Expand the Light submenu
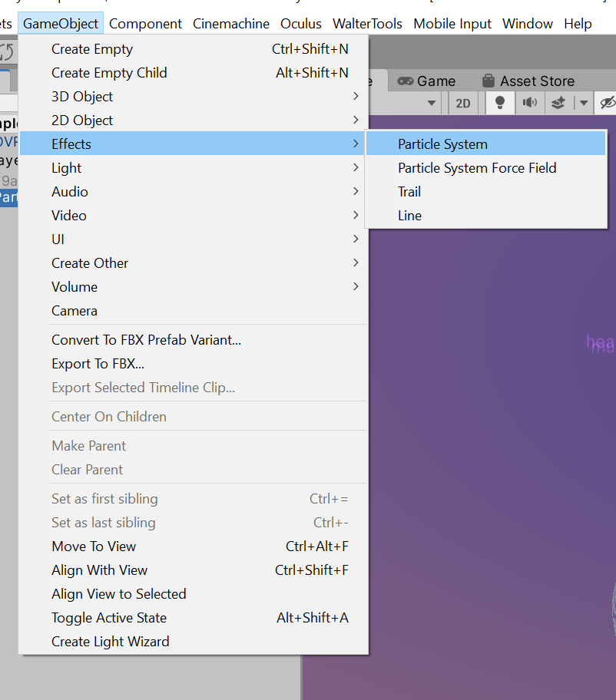This screenshot has height=700, width=616. click(194, 168)
